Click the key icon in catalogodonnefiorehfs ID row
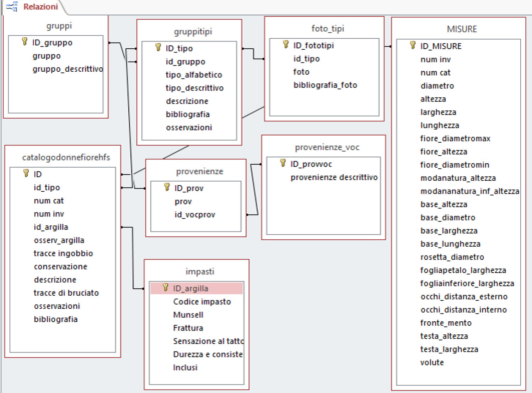The height and width of the screenshot is (393, 532). [x=26, y=174]
